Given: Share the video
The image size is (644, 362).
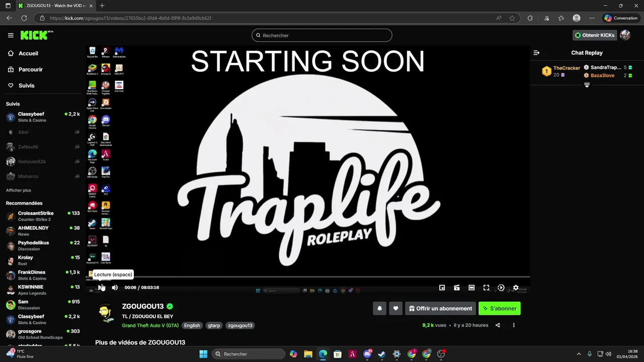Looking at the screenshot, I should (498, 325).
